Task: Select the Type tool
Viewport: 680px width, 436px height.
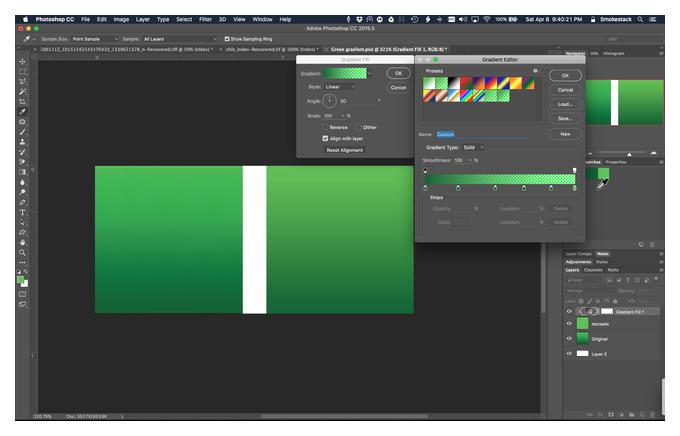Action: pos(23,212)
